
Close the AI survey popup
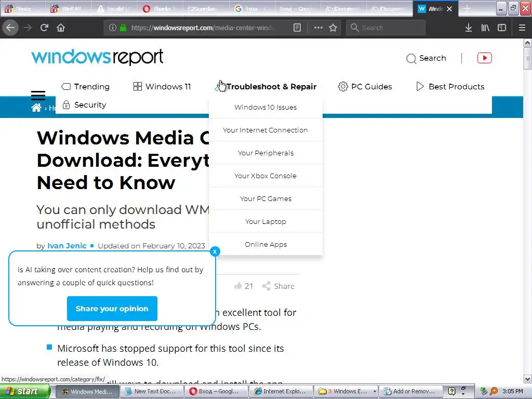tap(215, 251)
